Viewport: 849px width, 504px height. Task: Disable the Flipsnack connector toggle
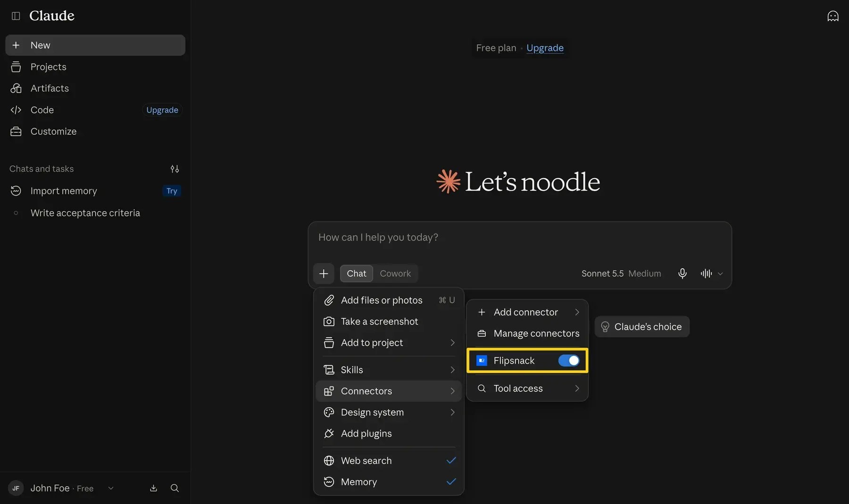click(x=569, y=361)
